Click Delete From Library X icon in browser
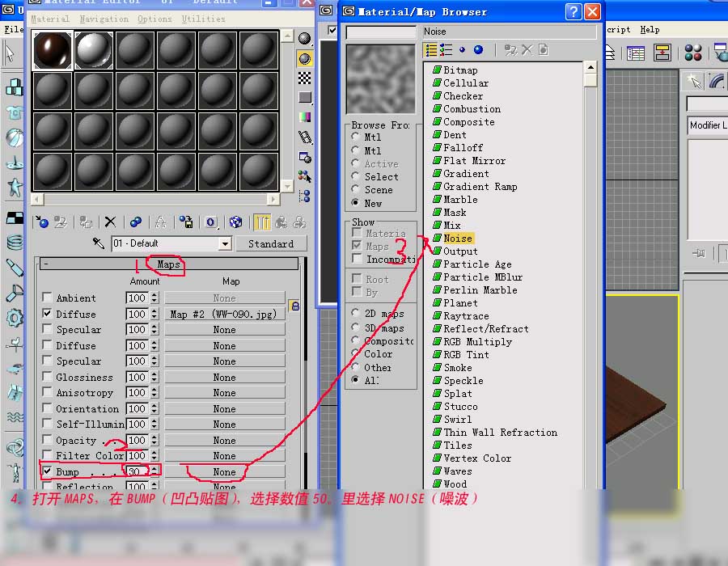728x566 pixels. [527, 49]
